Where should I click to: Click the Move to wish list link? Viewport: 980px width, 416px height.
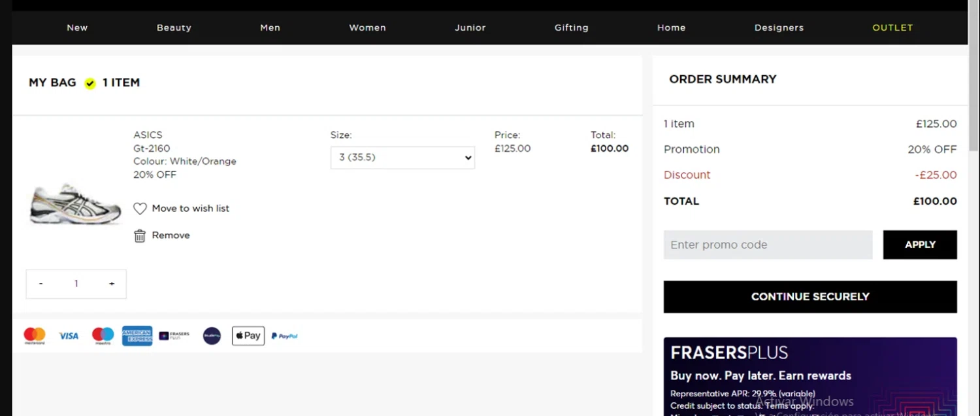[x=191, y=209]
